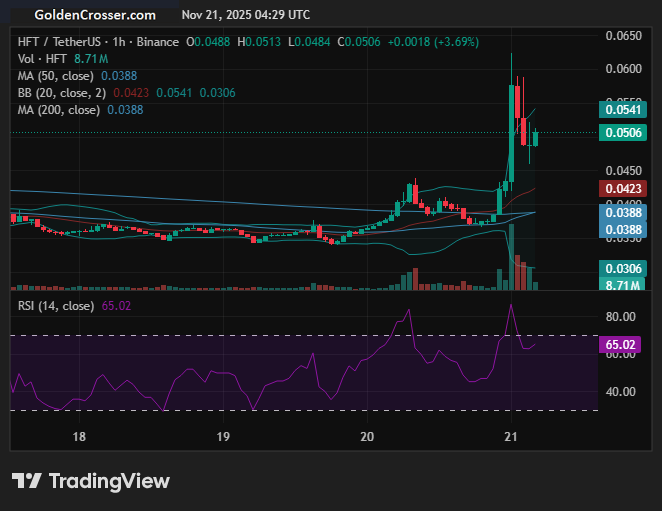
Task: Click the 8.71 M volume axis label
Action: (623, 285)
